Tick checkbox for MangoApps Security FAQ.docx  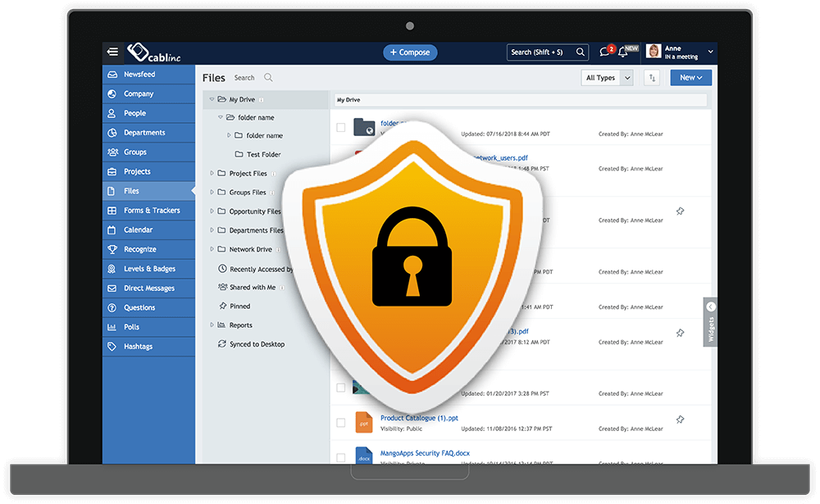click(x=341, y=457)
